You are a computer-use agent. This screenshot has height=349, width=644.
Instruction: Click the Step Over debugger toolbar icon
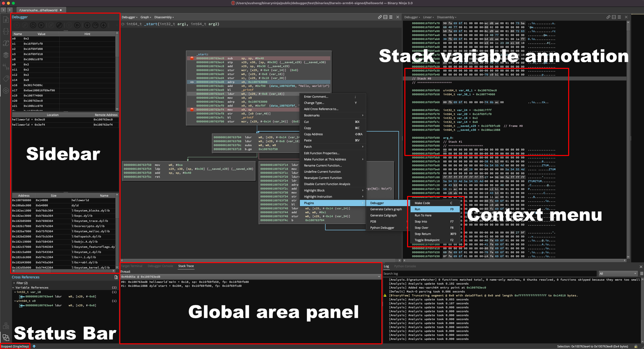pos(95,25)
